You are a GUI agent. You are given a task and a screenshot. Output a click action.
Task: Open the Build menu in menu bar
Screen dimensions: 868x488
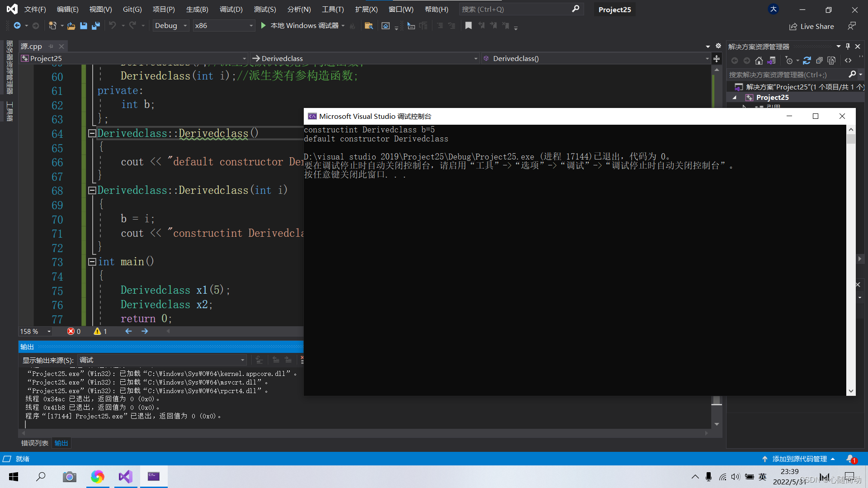(196, 9)
